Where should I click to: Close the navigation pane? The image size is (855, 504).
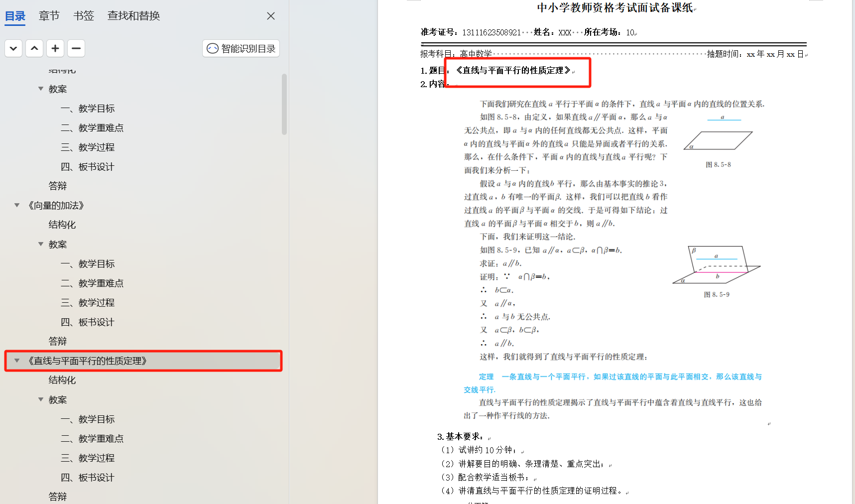pyautogui.click(x=271, y=16)
